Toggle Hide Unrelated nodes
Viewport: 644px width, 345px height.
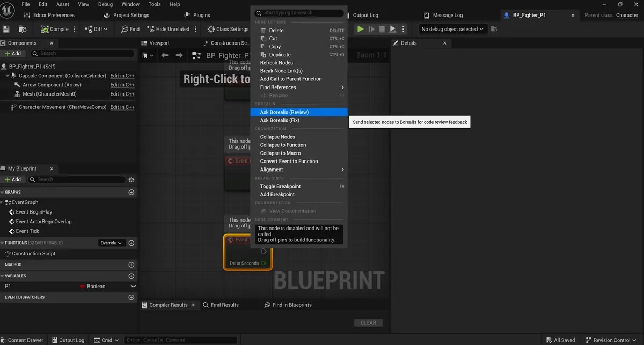(168, 29)
